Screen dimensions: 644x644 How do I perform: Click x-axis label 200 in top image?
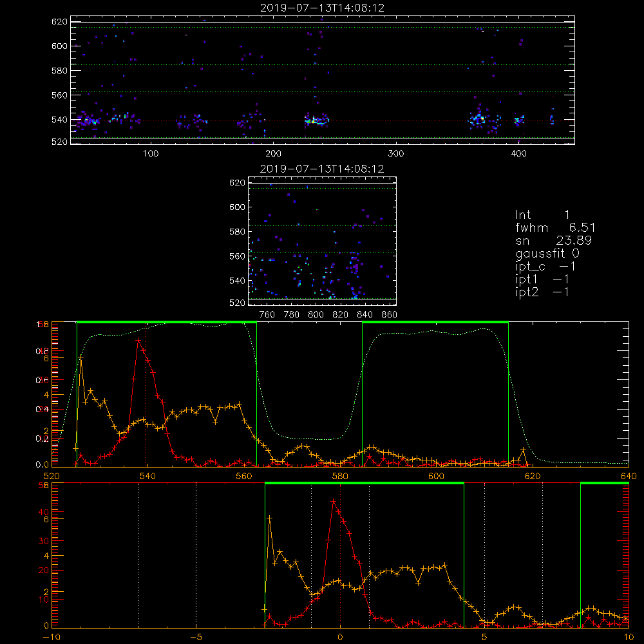coord(273,154)
